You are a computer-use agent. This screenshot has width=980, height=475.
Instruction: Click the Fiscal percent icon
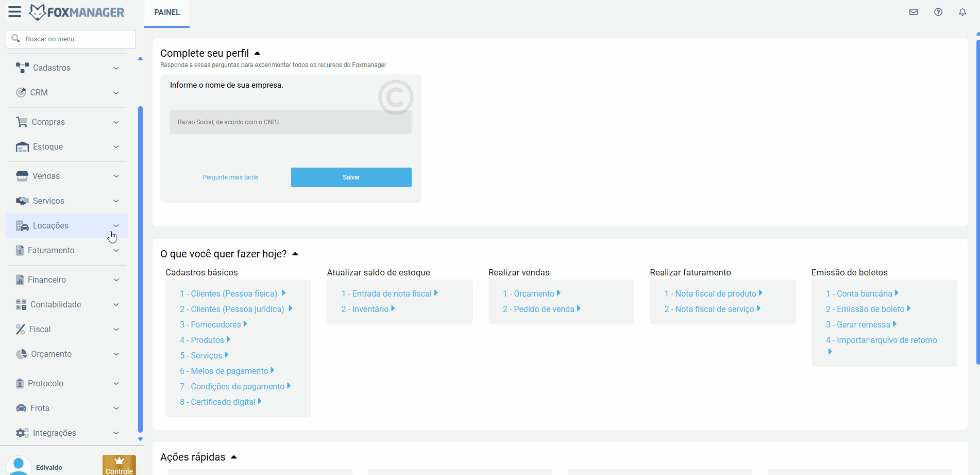click(20, 329)
